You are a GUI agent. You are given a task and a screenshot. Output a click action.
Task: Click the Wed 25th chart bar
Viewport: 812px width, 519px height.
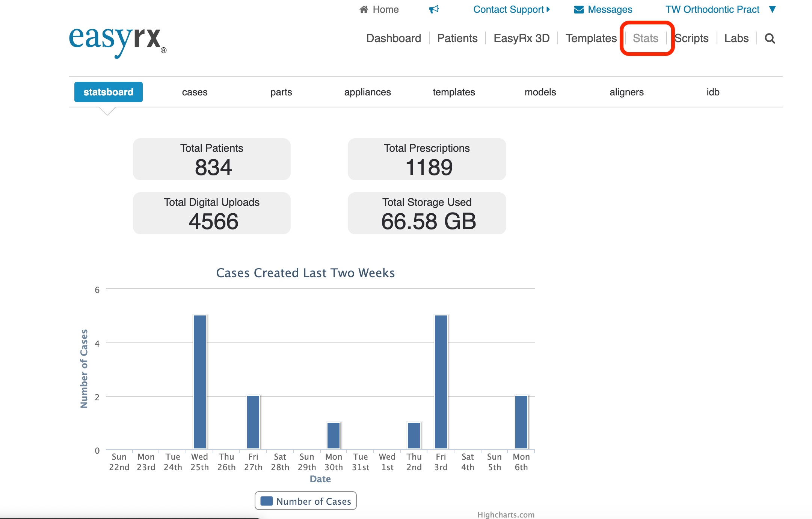[x=199, y=382]
